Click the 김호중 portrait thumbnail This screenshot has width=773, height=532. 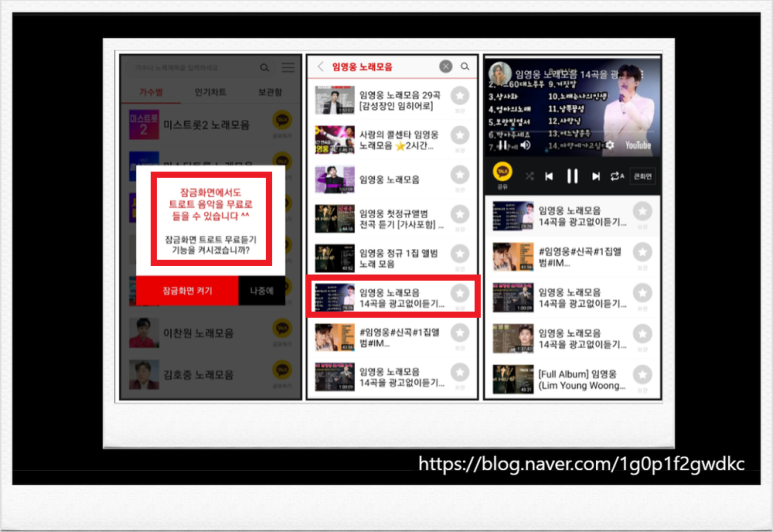pos(143,375)
